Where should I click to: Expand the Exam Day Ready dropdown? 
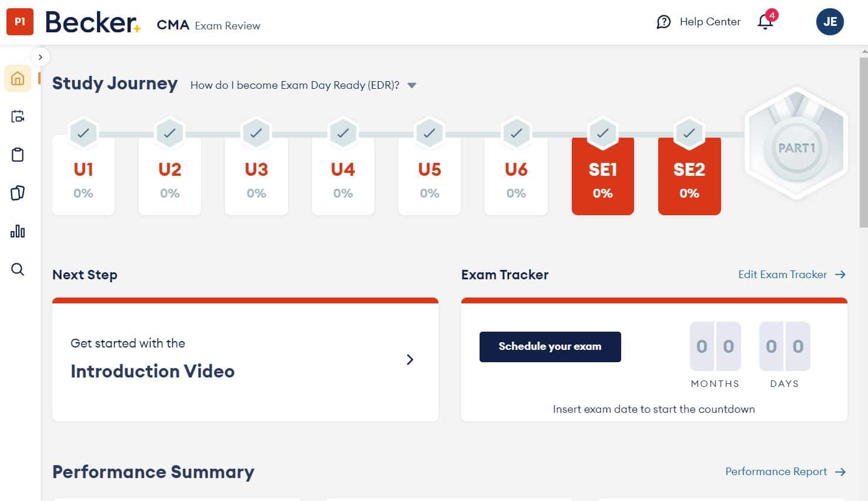tap(412, 85)
